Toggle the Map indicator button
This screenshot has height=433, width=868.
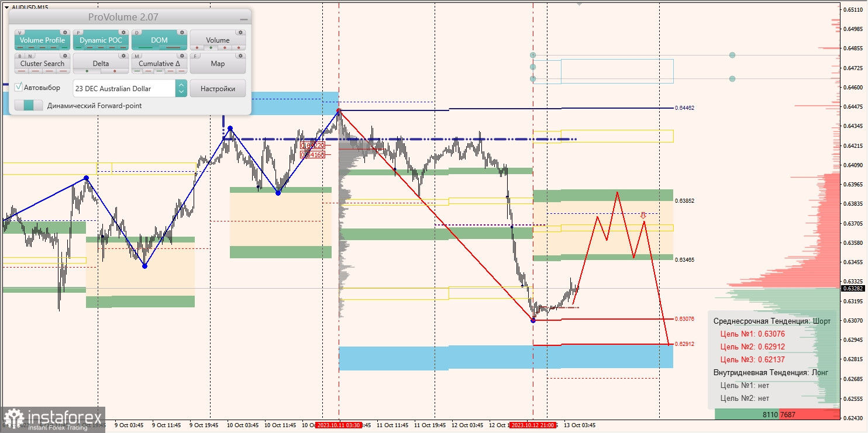click(218, 63)
